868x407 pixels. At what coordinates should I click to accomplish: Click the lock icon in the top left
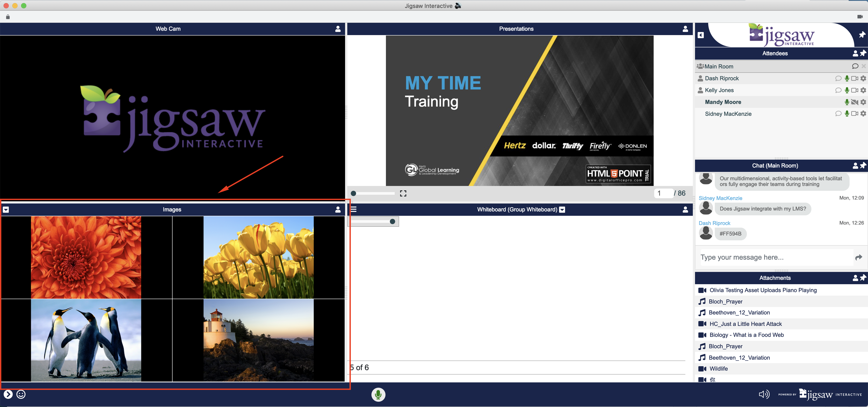[x=8, y=17]
